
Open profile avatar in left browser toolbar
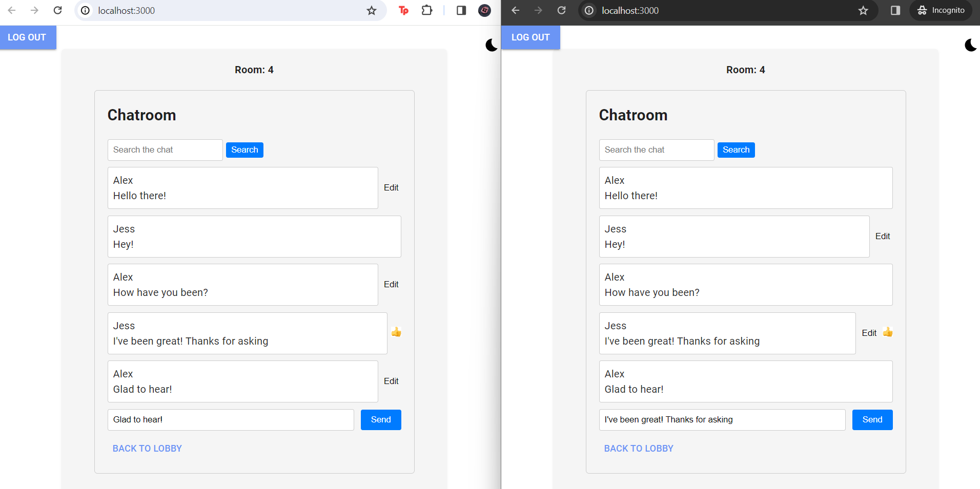(x=484, y=10)
